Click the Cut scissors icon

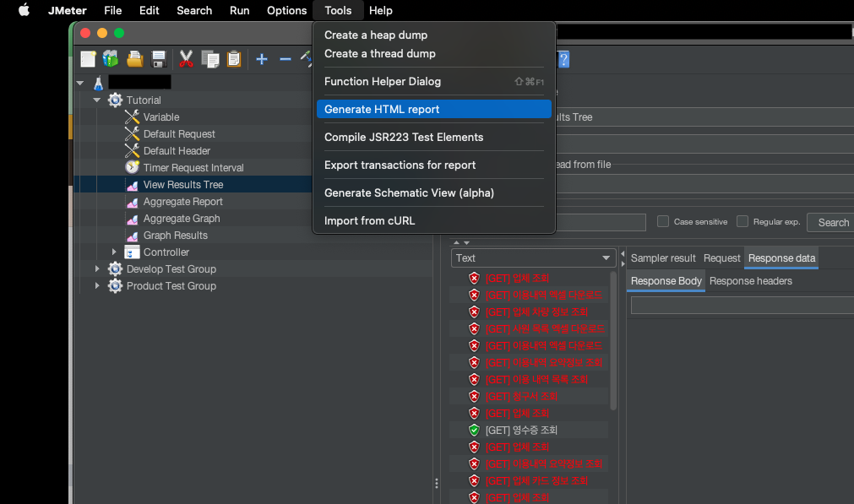186,59
